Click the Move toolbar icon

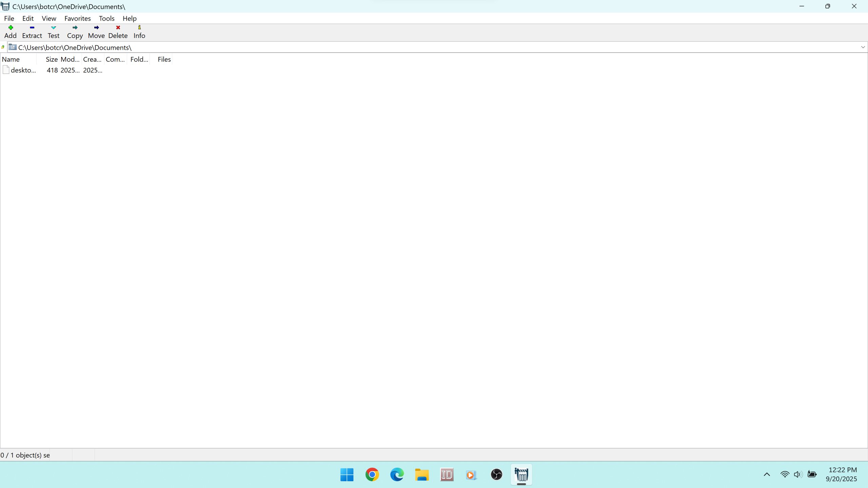pyautogui.click(x=96, y=28)
